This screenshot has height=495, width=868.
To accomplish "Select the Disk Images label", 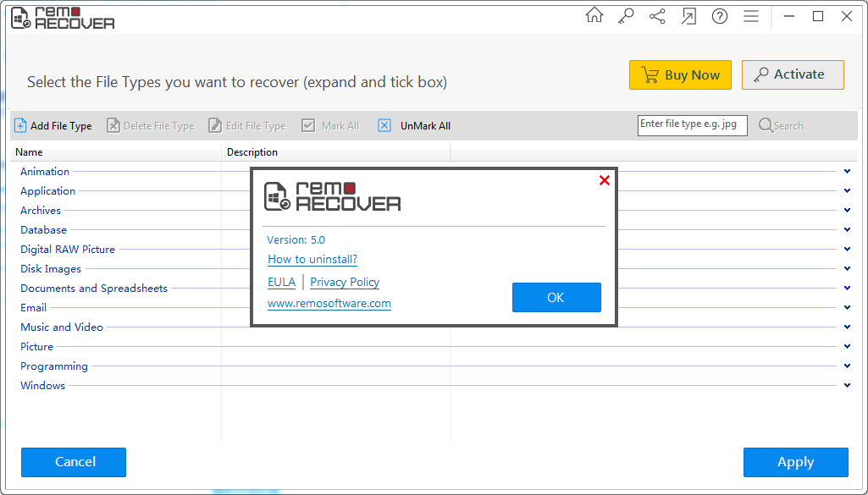I will pyautogui.click(x=51, y=269).
